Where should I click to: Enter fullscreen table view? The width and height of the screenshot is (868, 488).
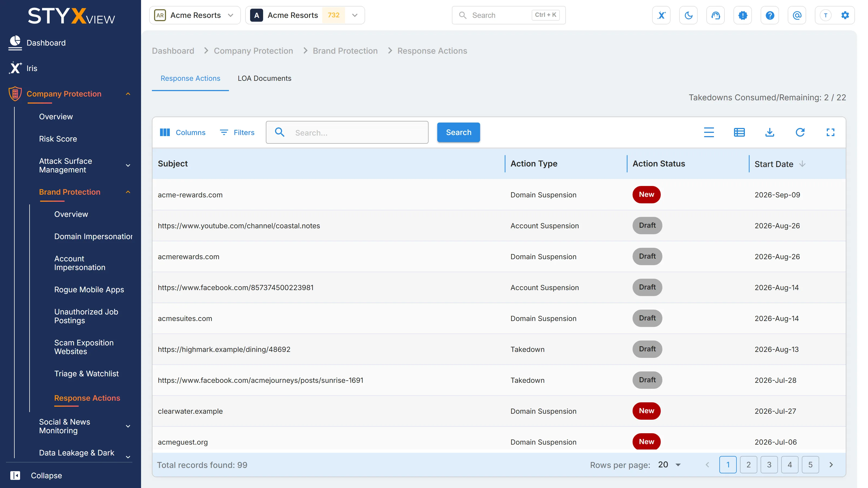[830, 132]
